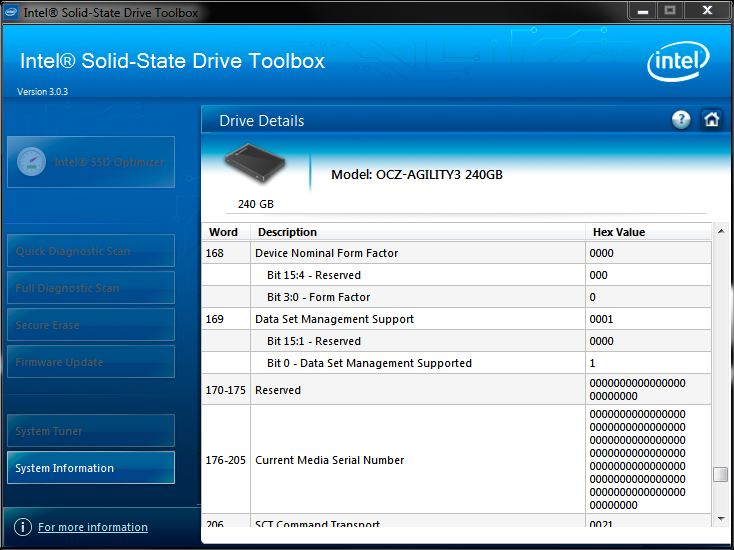Open Firmware Update
The width and height of the screenshot is (734, 550).
click(x=91, y=362)
